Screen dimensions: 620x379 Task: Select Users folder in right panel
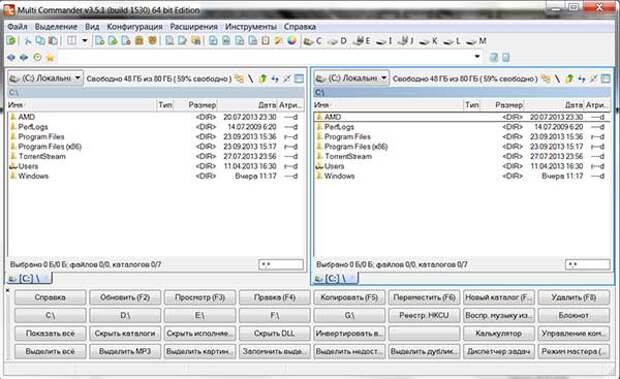(x=462, y=166)
